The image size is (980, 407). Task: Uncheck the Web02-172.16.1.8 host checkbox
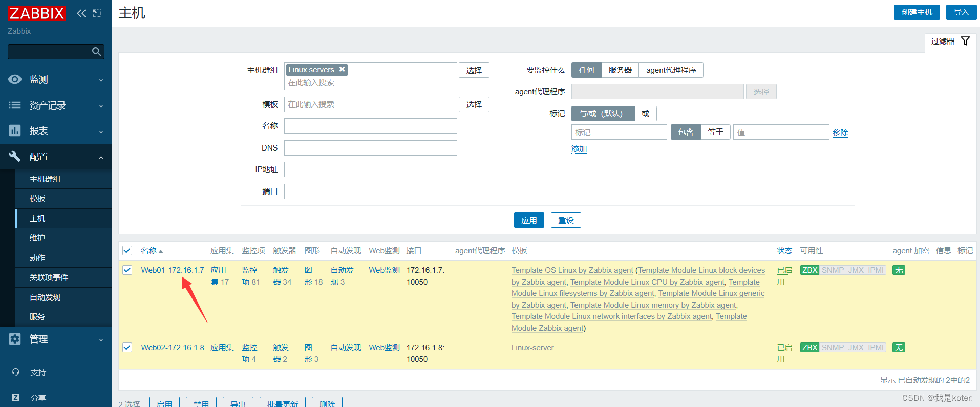[127, 348]
